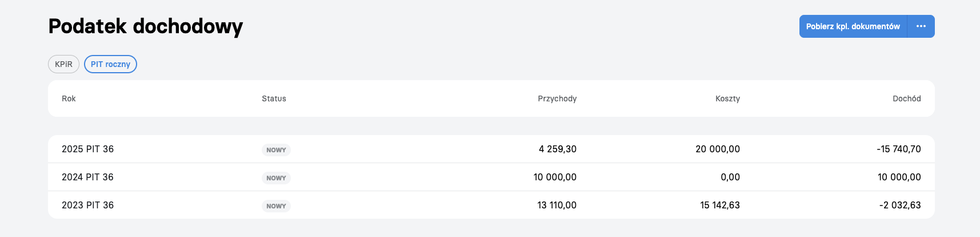Click the Podatek dochodowy page heading
This screenshot has height=237, width=980.
(146, 26)
